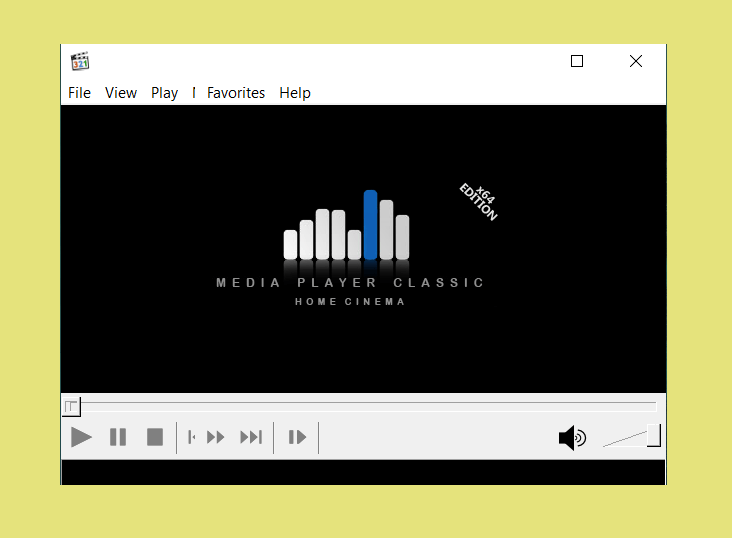Click the seek bar thumb
This screenshot has width=732, height=538.
[x=71, y=407]
